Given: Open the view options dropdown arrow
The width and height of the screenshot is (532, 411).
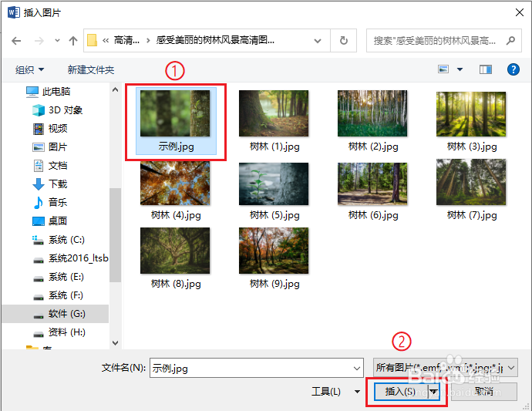Looking at the screenshot, I should point(460,69).
